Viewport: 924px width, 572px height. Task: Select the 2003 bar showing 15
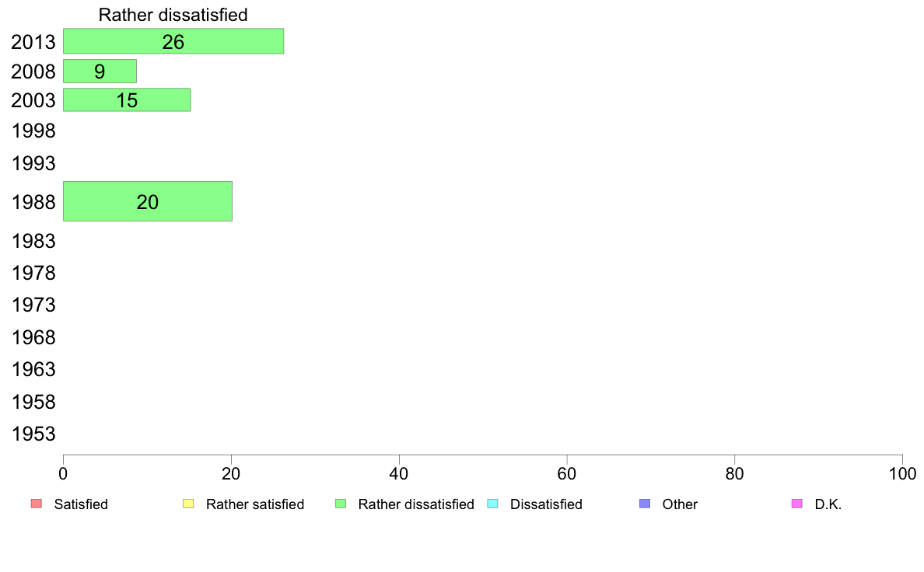point(127,100)
